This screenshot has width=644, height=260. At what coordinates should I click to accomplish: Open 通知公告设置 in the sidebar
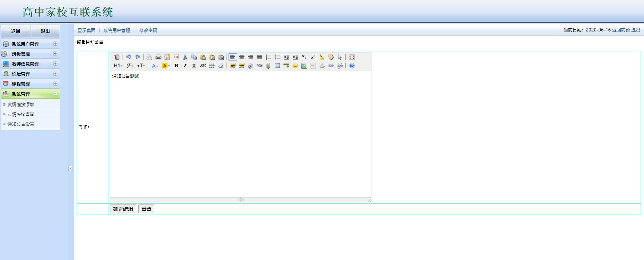coord(21,124)
